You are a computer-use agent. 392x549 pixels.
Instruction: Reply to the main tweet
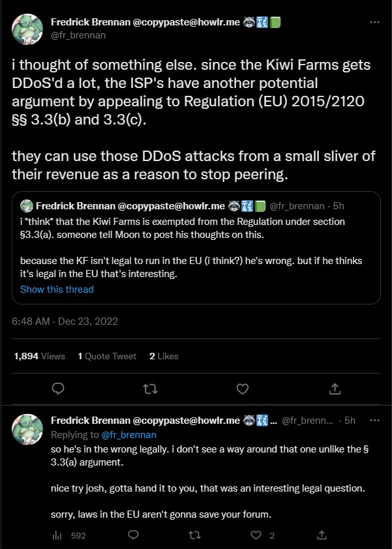tap(58, 389)
